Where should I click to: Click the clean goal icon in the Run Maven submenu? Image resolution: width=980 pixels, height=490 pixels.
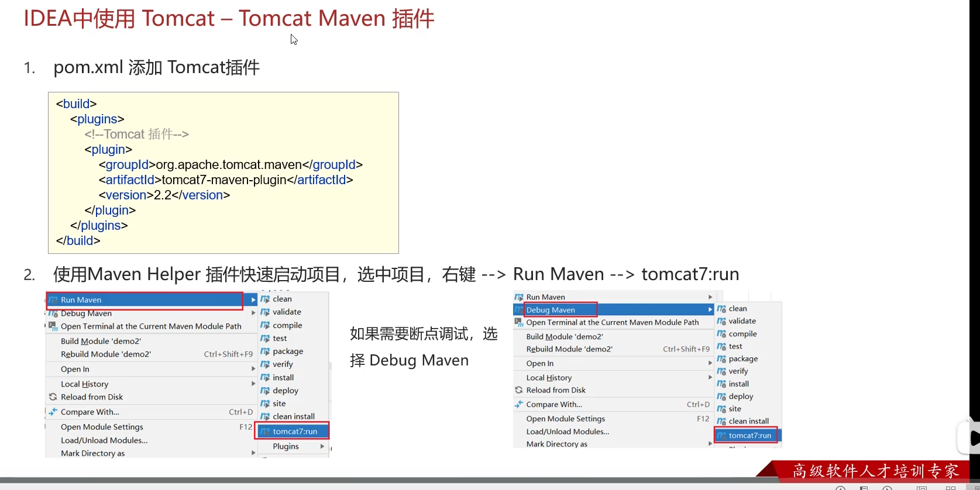coord(265,299)
